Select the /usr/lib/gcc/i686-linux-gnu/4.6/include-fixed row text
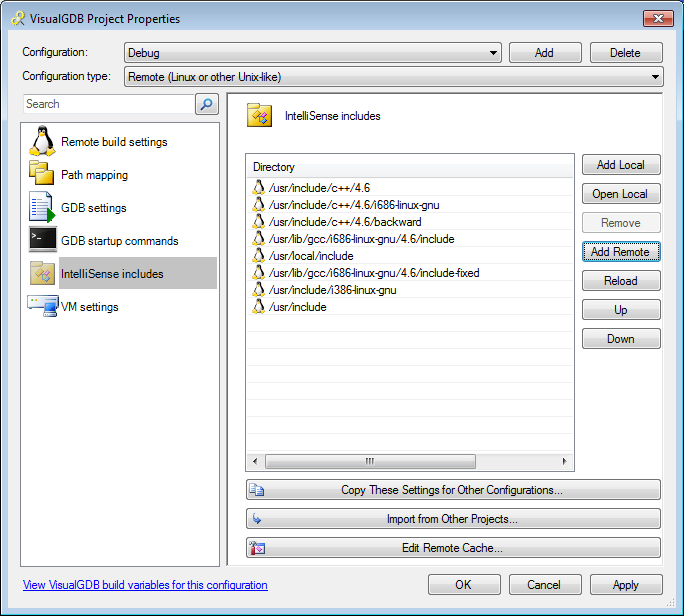Viewport: 684px width, 616px height. click(x=374, y=273)
